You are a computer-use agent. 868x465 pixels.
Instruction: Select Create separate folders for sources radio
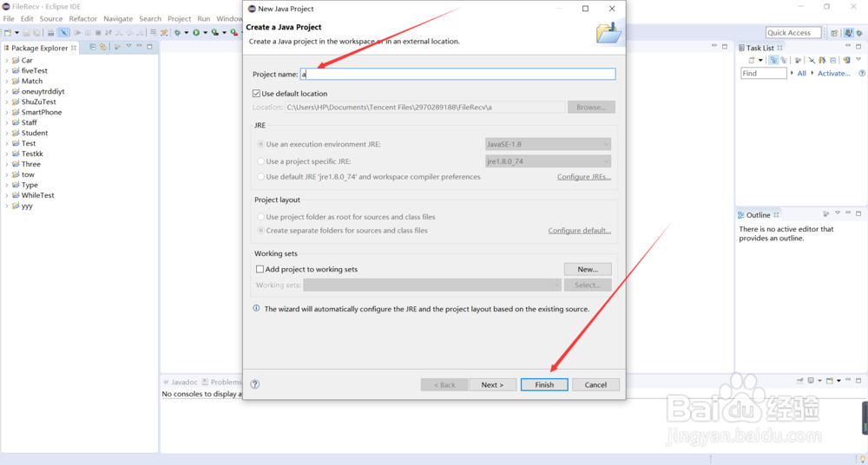tap(260, 230)
